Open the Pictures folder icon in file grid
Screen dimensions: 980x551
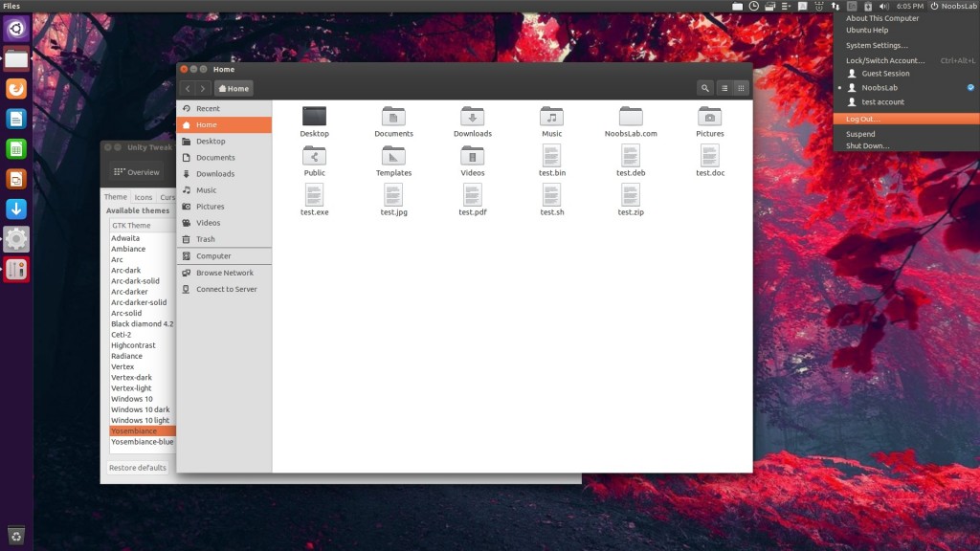(710, 117)
